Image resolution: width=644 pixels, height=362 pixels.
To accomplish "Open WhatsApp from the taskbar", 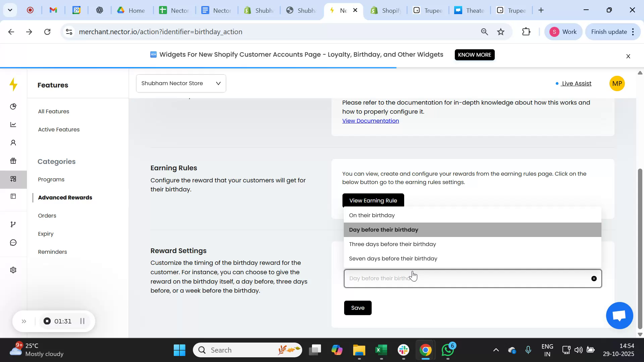I will (x=447, y=350).
